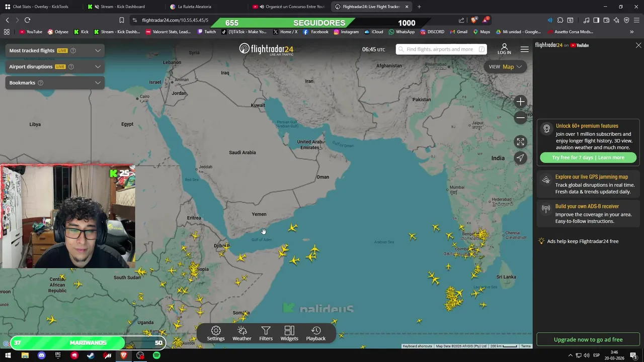Viewport: 644px width, 362px height.
Task: Switch to Stream Kick Dashboard tab
Action: click(122, 7)
